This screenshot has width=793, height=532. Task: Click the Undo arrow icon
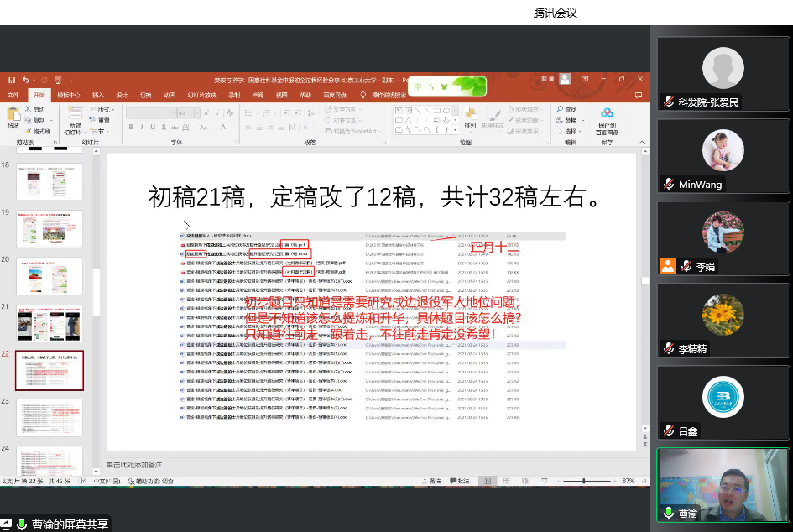click(26, 80)
